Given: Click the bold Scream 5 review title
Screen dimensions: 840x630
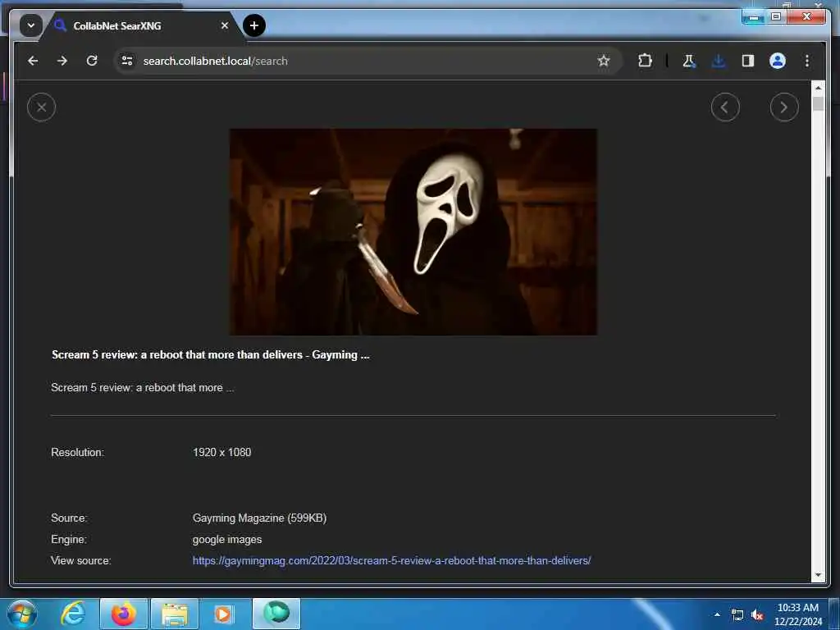Looking at the screenshot, I should tap(211, 354).
